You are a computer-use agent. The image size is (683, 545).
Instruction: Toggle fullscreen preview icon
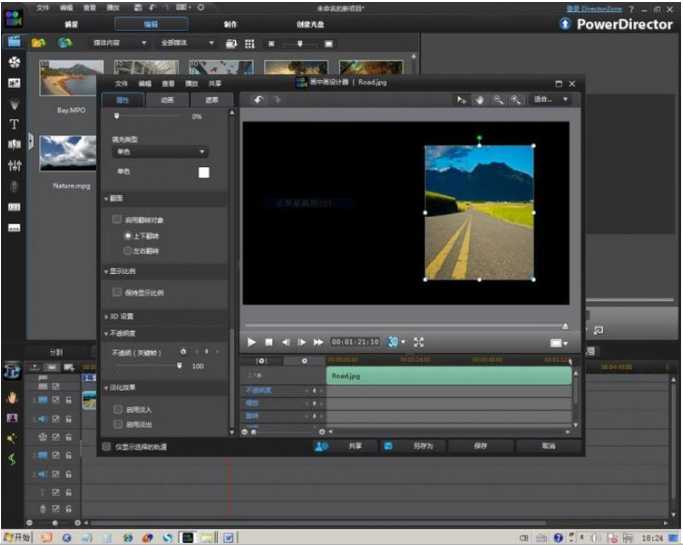419,342
